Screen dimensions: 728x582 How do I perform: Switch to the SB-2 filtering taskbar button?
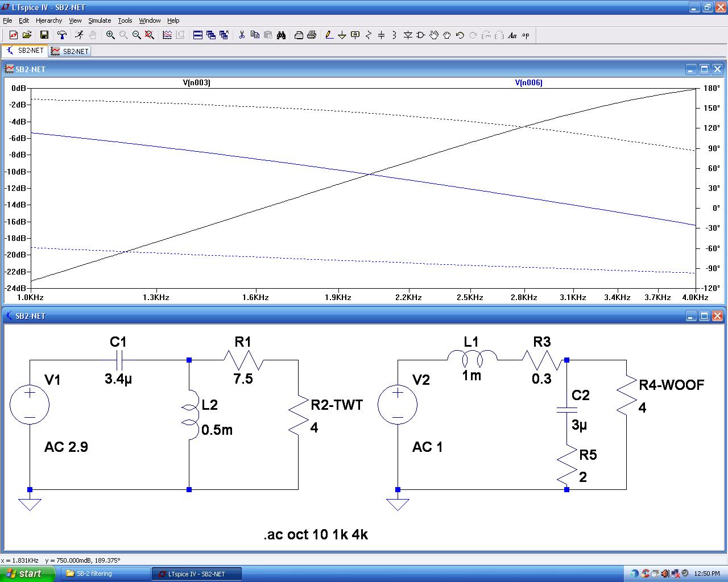(104, 573)
